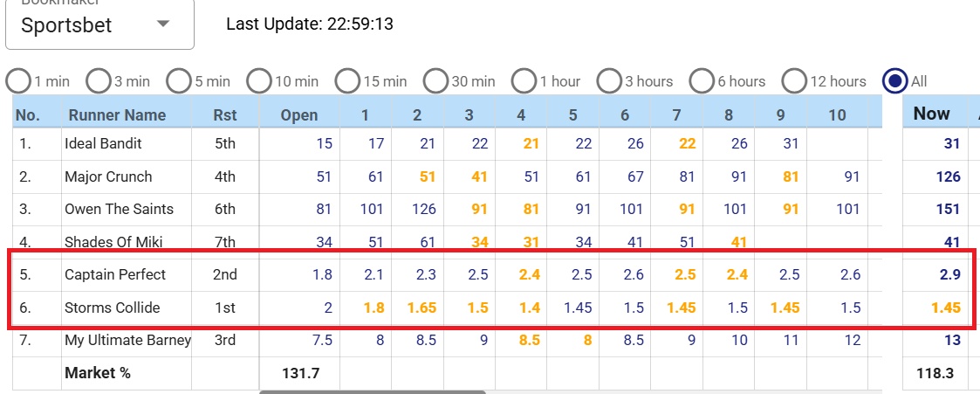The width and height of the screenshot is (980, 394).
Task: Choose the 1 hour time range
Action: 524,81
